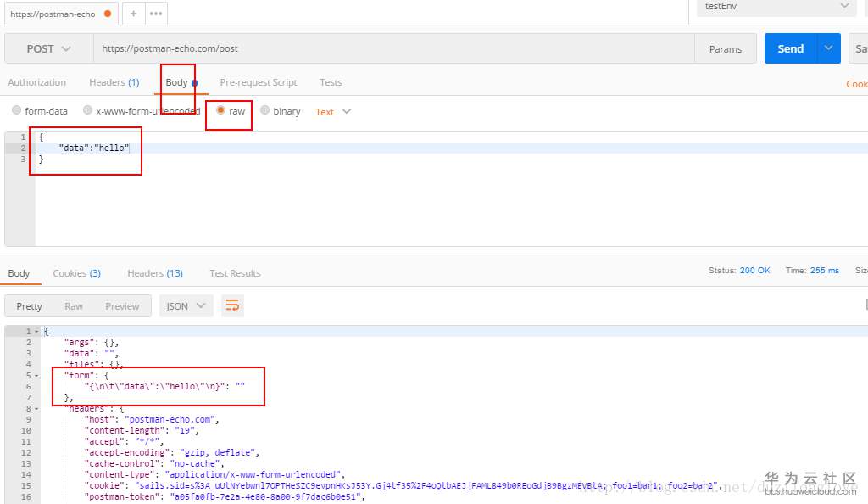Open the response Headers (13) tab

(155, 273)
